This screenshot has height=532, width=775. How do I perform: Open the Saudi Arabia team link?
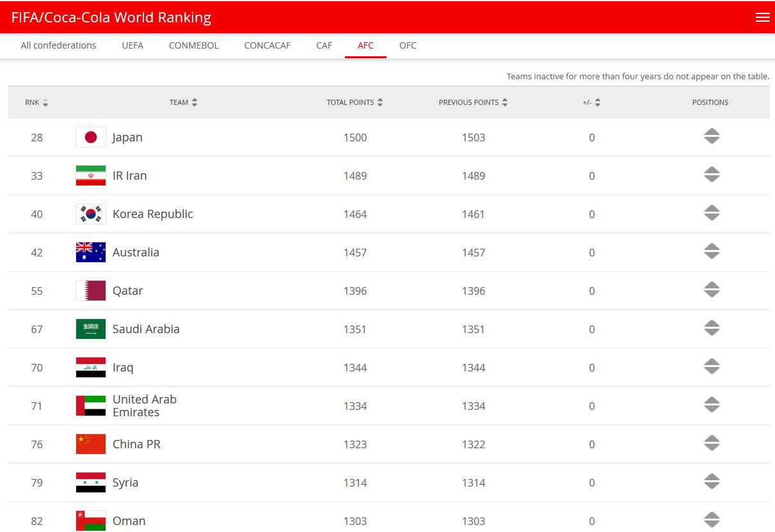pos(146,329)
